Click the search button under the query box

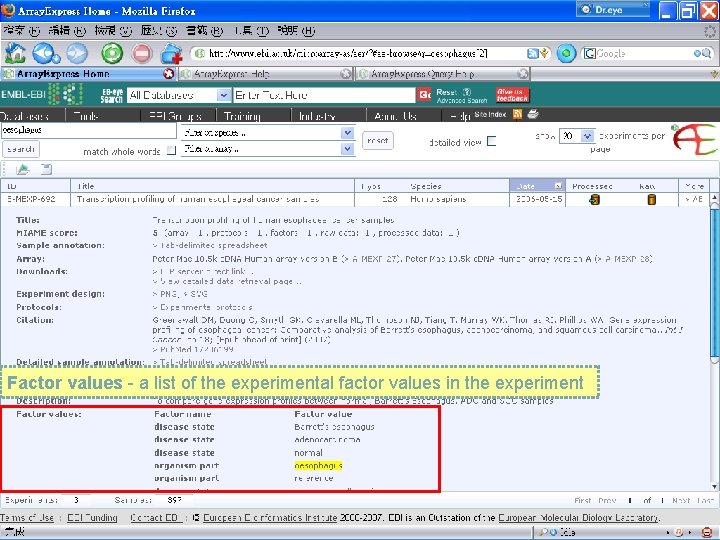pos(21,149)
